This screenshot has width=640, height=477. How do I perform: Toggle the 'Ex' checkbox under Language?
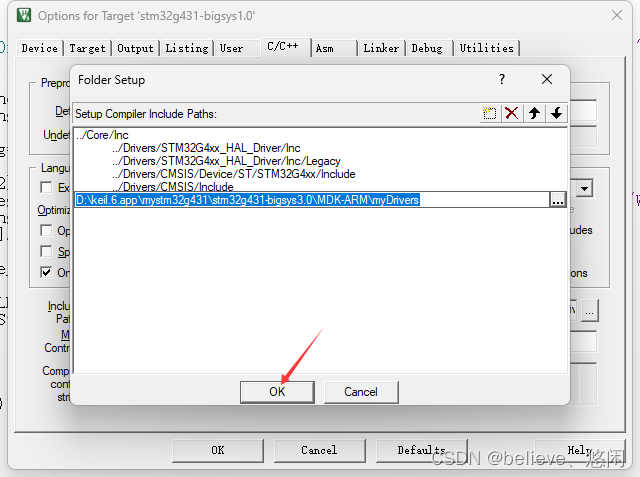46,187
